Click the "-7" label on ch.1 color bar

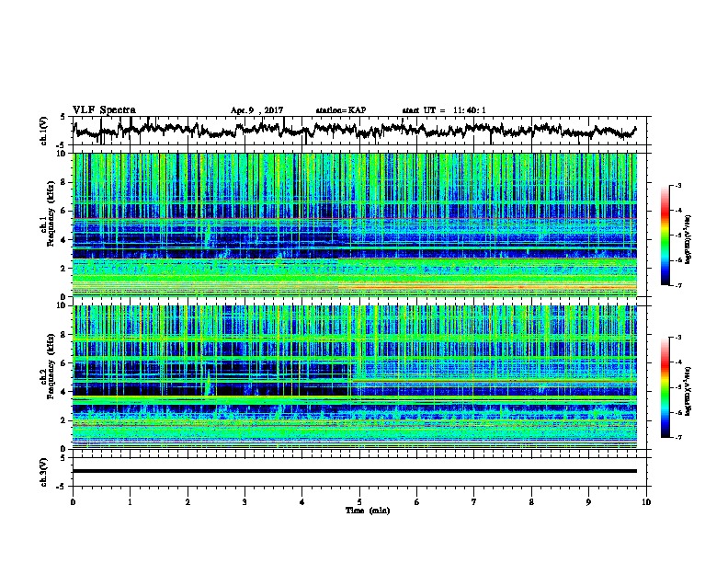677,286
